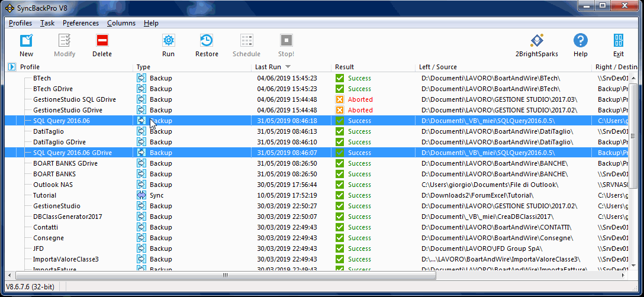This screenshot has height=297, width=644.
Task: Open the Task menu
Action: 47,23
